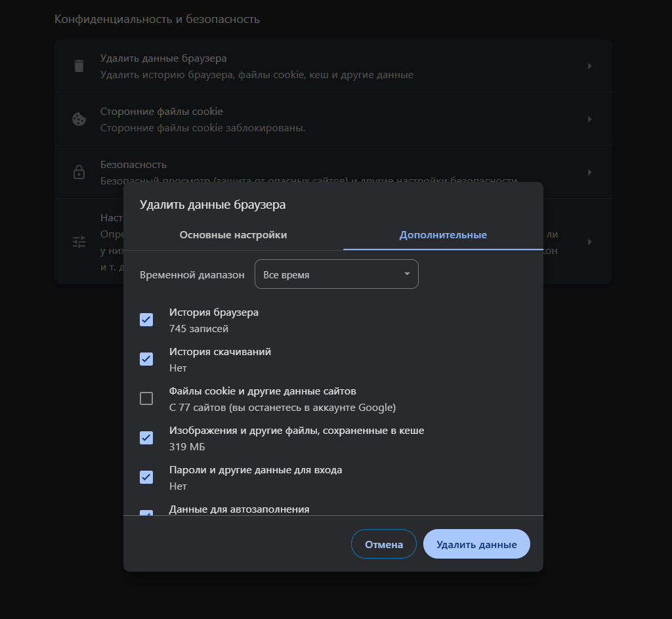Image resolution: width=672 pixels, height=619 pixels.
Task: Expand the site settings row arrow
Action: [x=589, y=242]
